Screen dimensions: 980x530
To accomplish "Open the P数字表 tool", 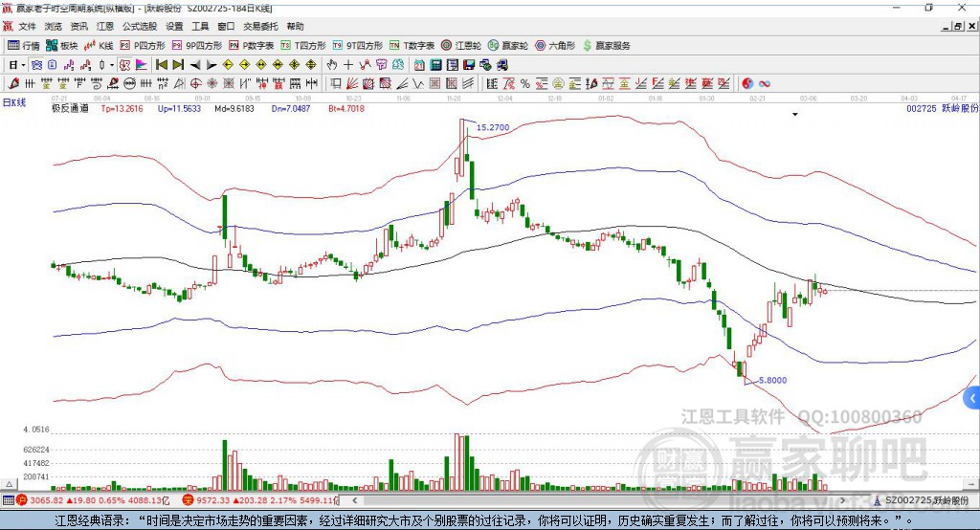I will (x=252, y=46).
